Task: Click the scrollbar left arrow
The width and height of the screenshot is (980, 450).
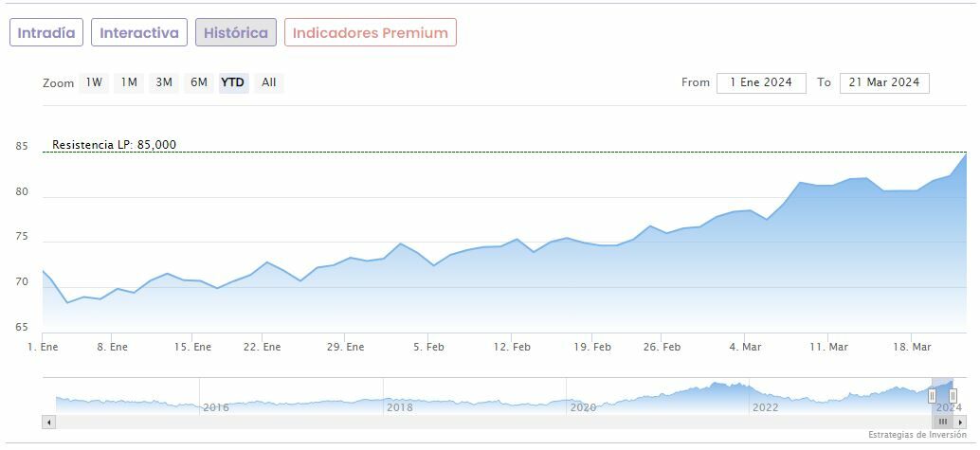Action: [49, 422]
